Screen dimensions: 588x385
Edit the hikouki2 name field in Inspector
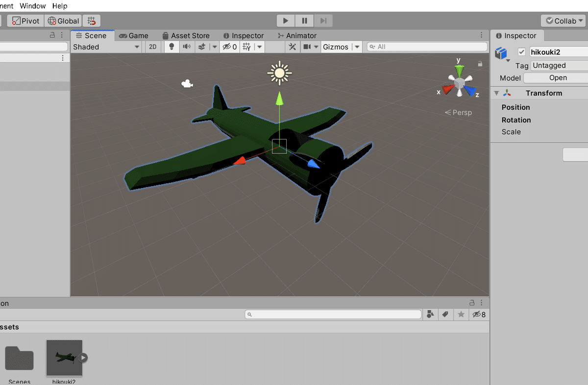(558, 52)
